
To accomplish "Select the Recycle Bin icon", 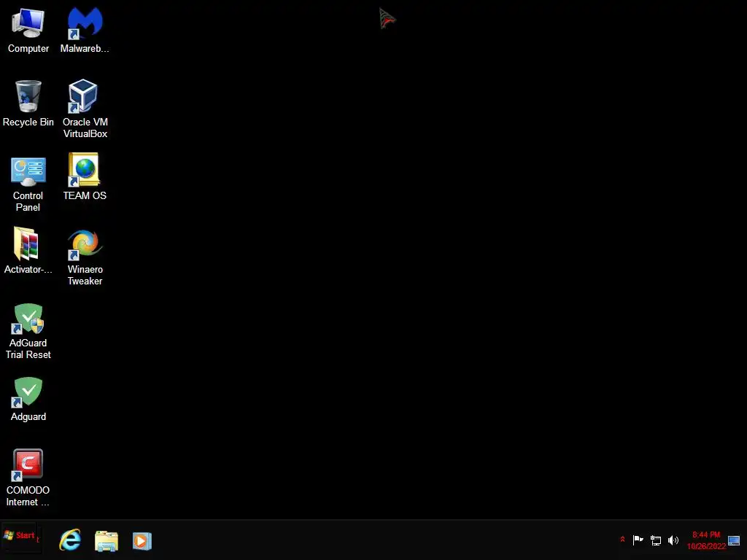I will point(28,104).
